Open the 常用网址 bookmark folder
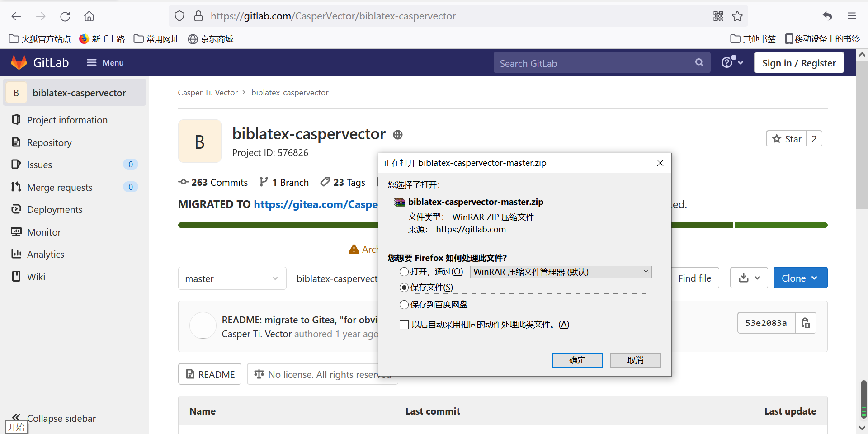Screen dimensions: 868x434 [156, 39]
